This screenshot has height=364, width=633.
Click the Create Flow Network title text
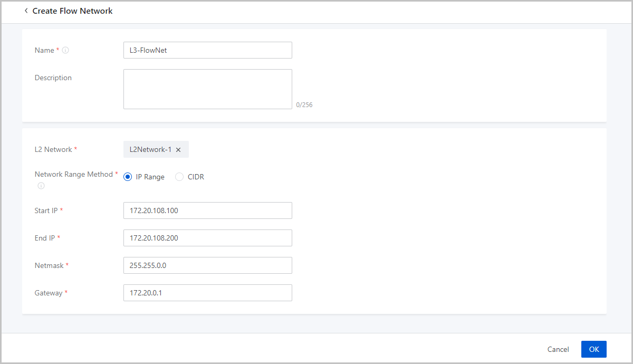click(x=73, y=11)
